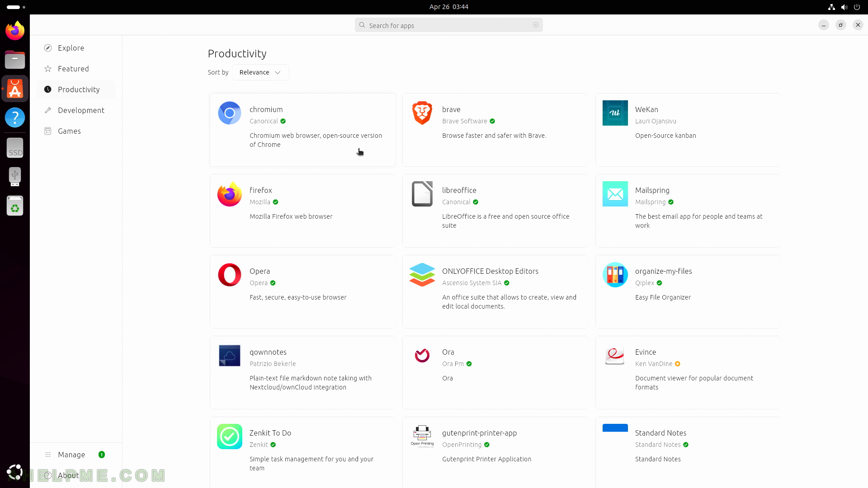Go to the Featured sidebar category
This screenshot has width=868, height=488.
pyautogui.click(x=76, y=69)
